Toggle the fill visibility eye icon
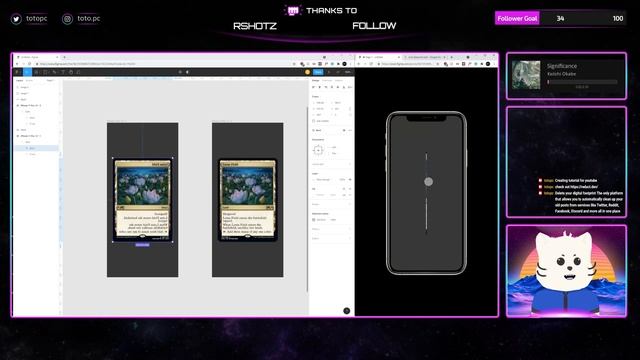640x360 pixels. tap(344, 195)
